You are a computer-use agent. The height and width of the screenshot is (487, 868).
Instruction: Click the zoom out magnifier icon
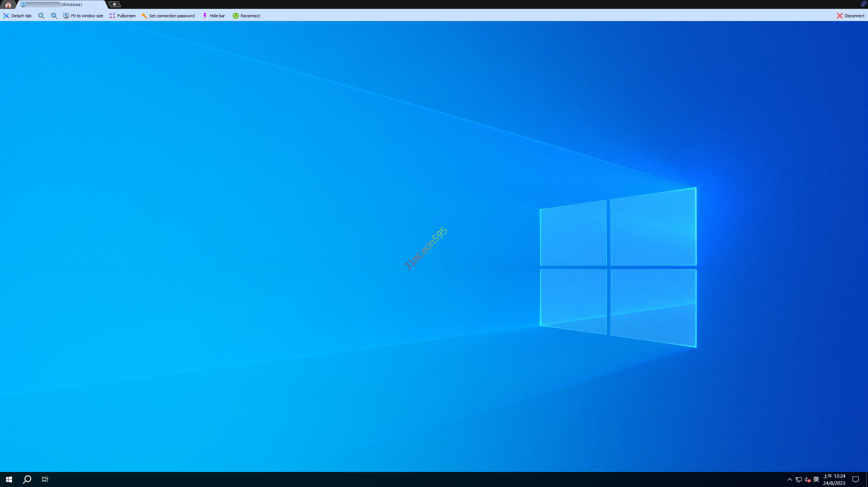coord(54,16)
